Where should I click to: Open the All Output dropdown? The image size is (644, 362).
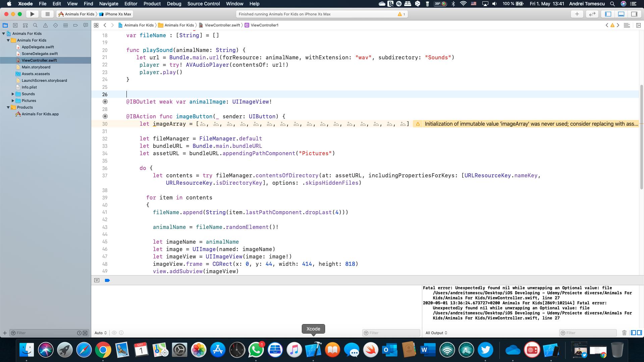(436, 333)
